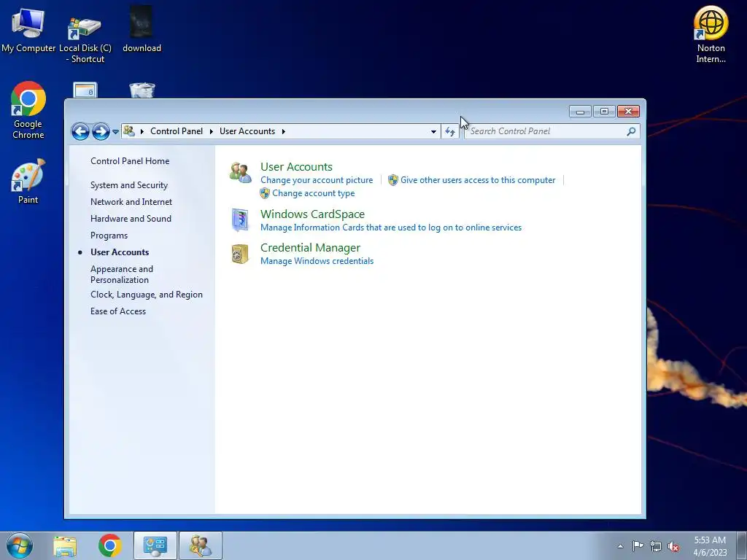Image resolution: width=747 pixels, height=560 pixels.
Task: Click the Refresh button in address bar
Action: 449,131
